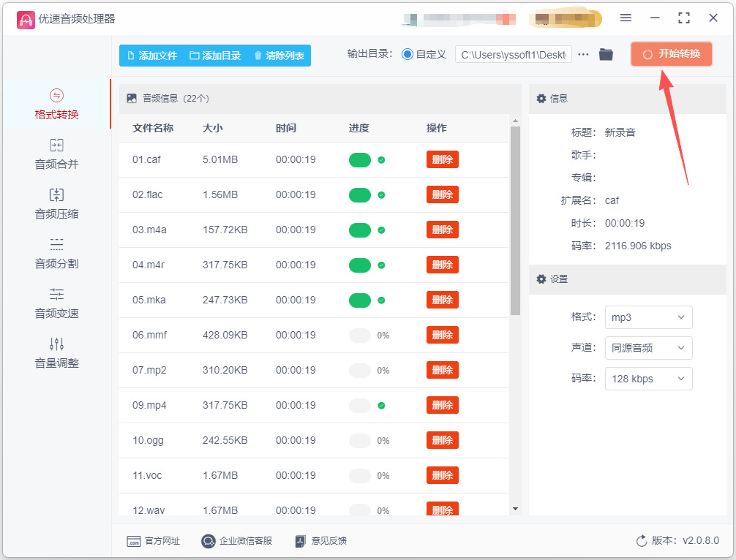Image resolution: width=736 pixels, height=560 pixels.
Task: Click the 2116.906 kbps bitrate value
Action: pyautogui.click(x=638, y=246)
